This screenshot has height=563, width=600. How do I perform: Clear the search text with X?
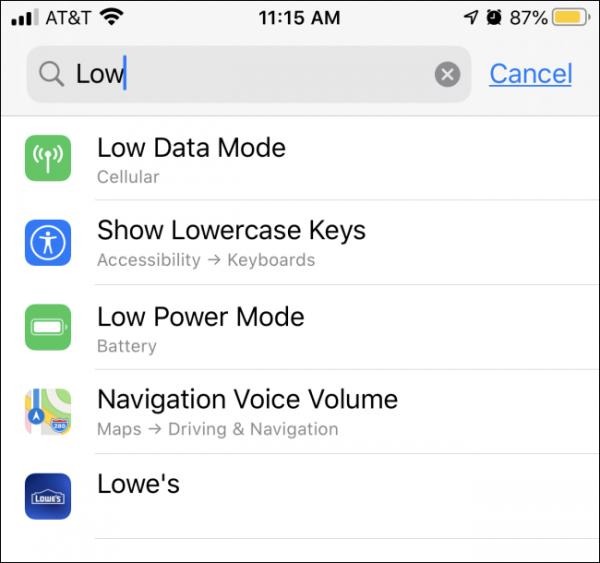pyautogui.click(x=447, y=74)
